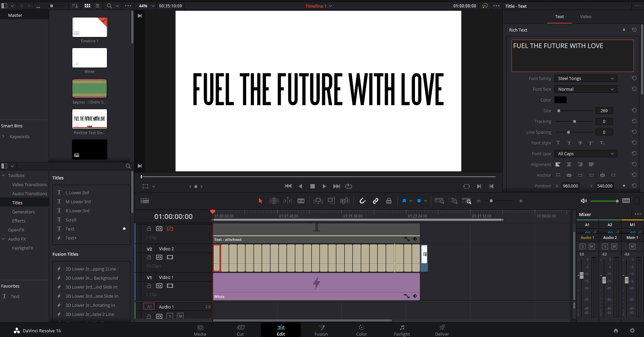
Task: Click the center text alignment icon
Action: (x=569, y=164)
